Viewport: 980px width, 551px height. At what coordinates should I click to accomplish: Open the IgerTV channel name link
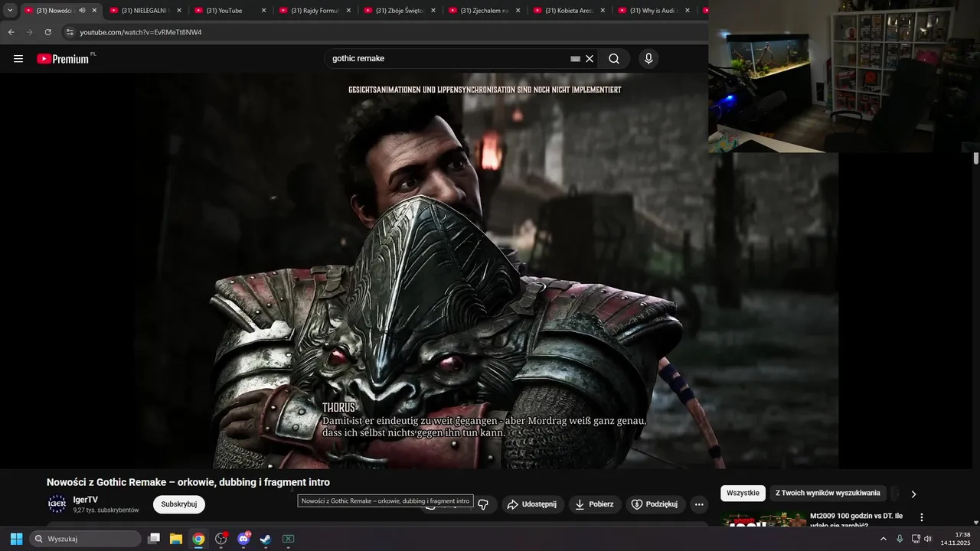point(86,500)
